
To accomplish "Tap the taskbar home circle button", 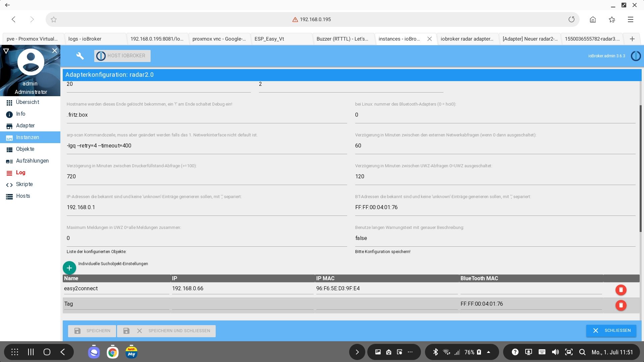I will (x=47, y=352).
